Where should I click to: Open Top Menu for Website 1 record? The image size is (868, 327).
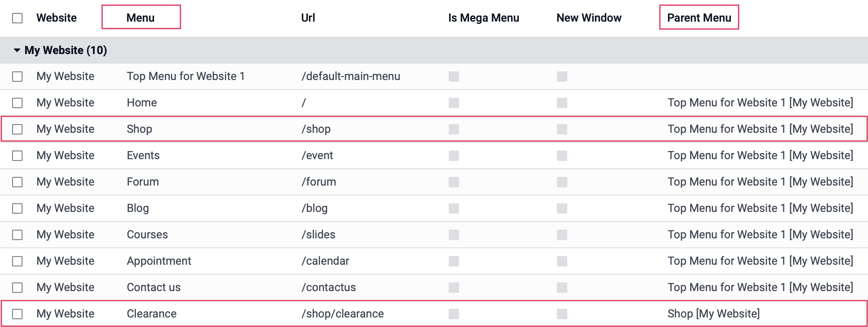click(x=186, y=76)
